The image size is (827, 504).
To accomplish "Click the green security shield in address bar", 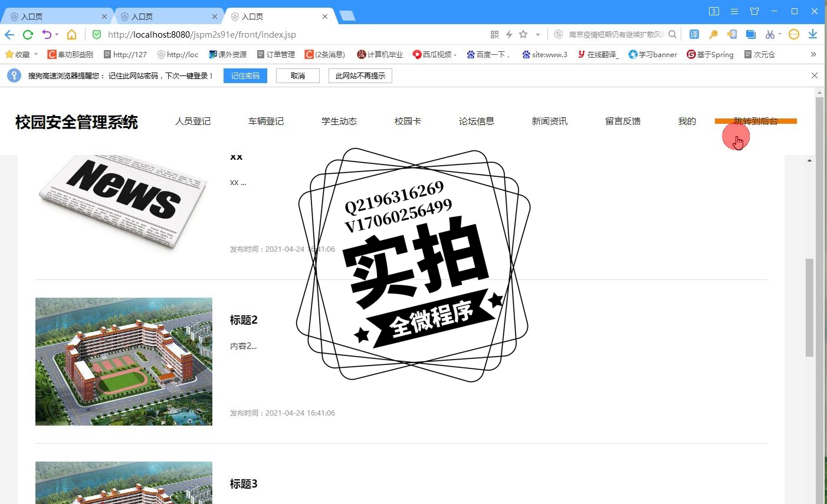I will coord(97,34).
